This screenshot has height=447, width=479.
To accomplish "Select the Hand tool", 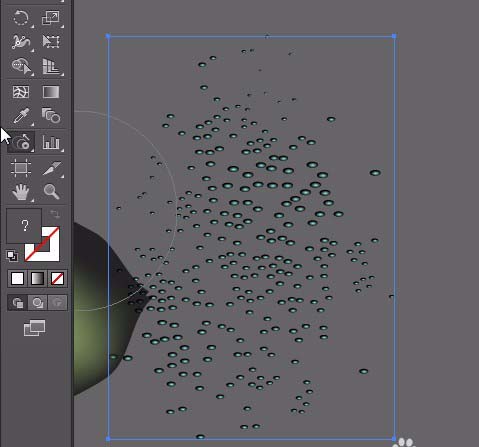I will click(x=21, y=192).
